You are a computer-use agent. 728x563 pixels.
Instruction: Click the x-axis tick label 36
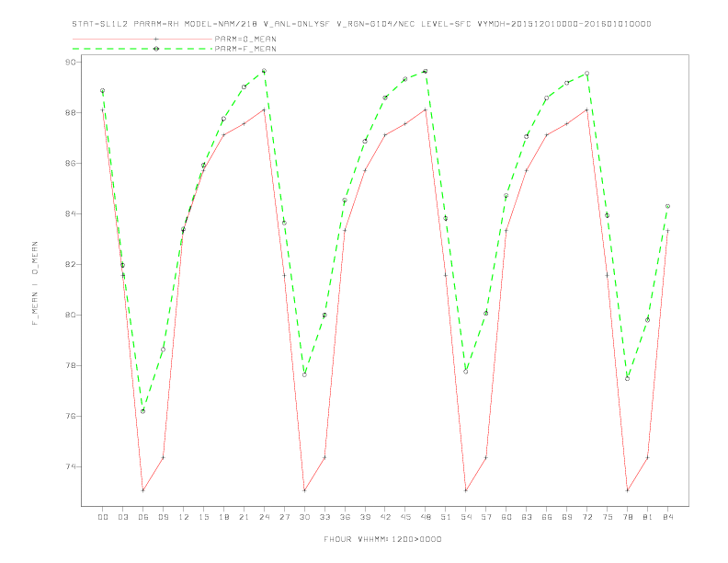(345, 517)
